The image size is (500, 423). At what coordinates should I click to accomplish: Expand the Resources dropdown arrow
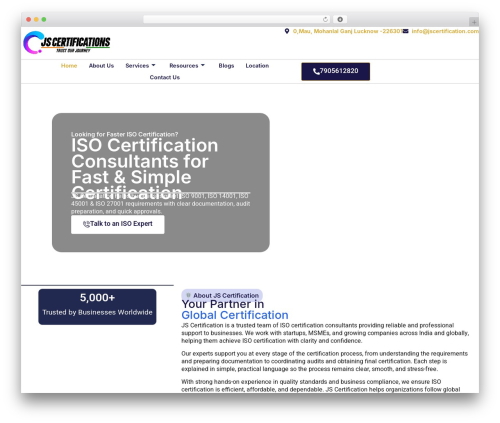point(203,65)
